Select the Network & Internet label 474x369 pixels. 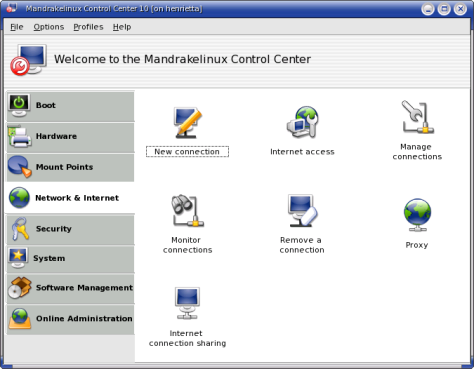(x=77, y=198)
